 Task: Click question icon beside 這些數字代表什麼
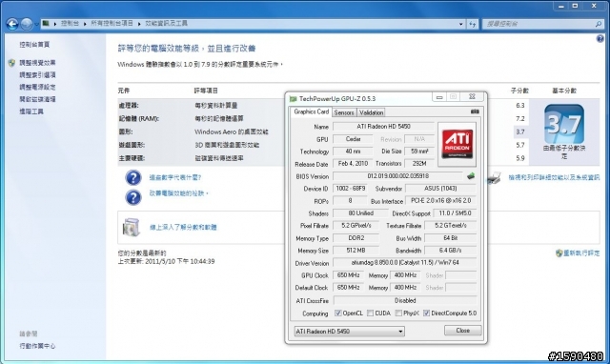coord(133,178)
